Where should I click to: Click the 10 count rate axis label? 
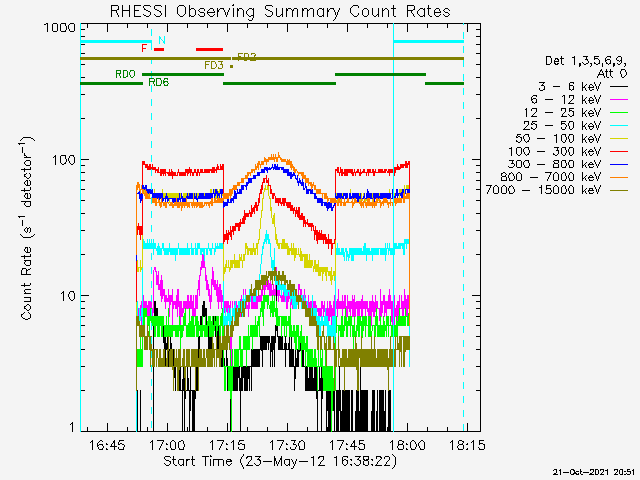coord(68,296)
